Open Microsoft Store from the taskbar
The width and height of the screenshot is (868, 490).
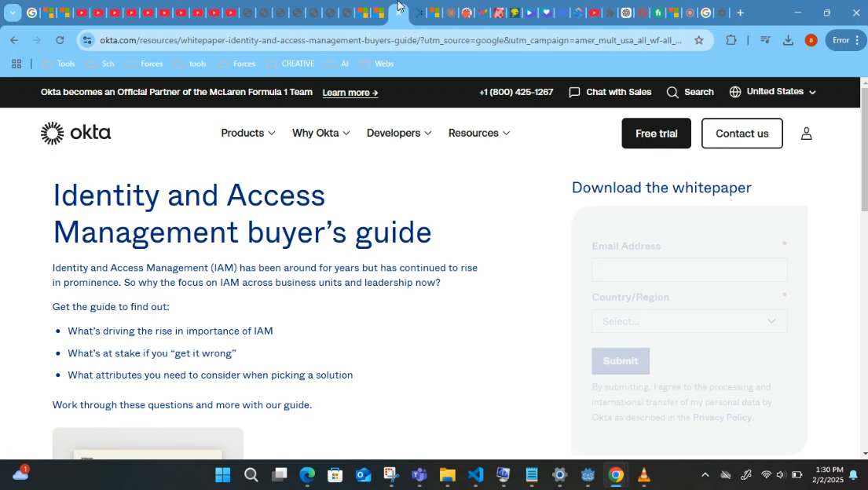pos(335,475)
